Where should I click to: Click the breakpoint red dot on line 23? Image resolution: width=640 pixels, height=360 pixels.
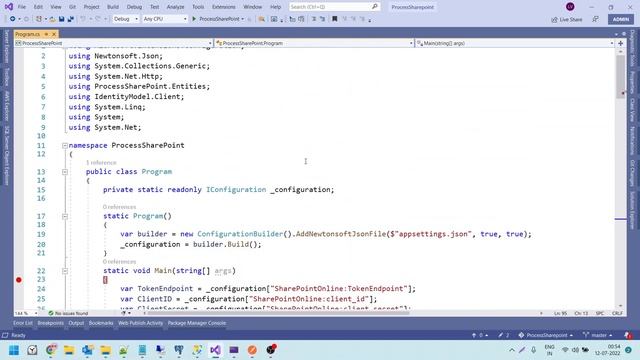pos(19,280)
